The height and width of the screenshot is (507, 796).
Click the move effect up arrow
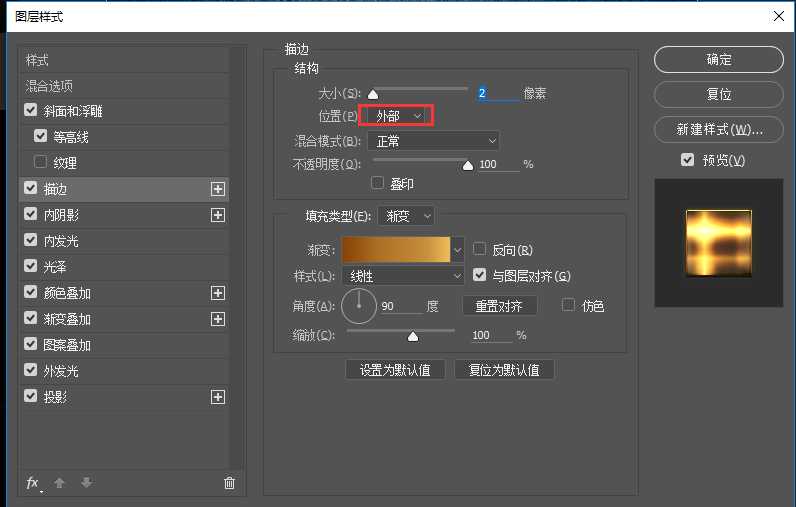[60, 483]
